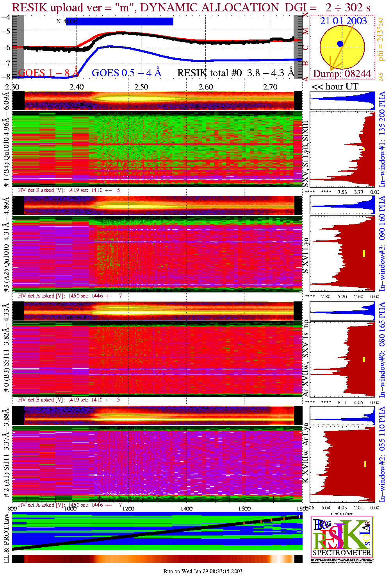Click yellow marker in In-window#1 histogram
This screenshot has height=577, width=392.
pyautogui.click(x=363, y=149)
